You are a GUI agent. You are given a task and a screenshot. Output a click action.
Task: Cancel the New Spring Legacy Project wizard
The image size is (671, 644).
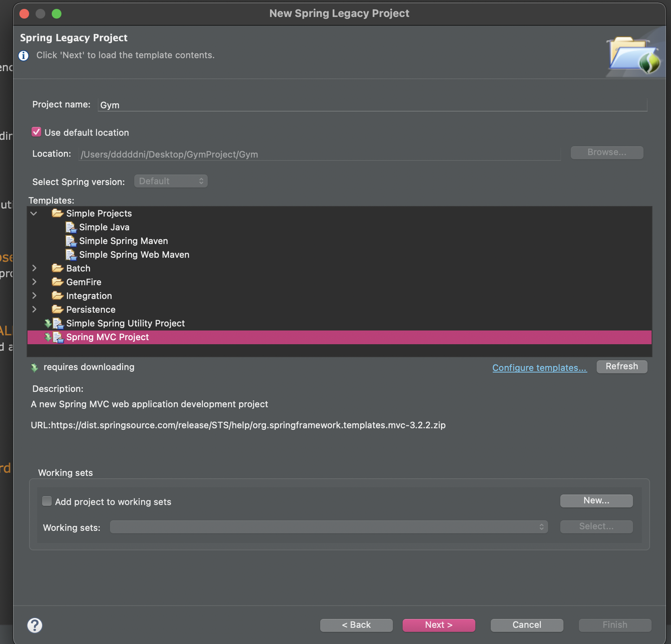(x=527, y=625)
